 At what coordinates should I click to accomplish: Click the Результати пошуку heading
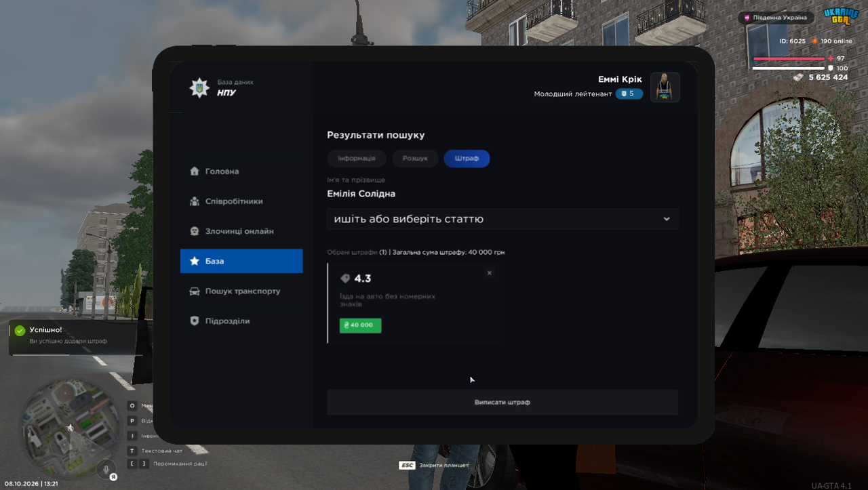click(376, 136)
